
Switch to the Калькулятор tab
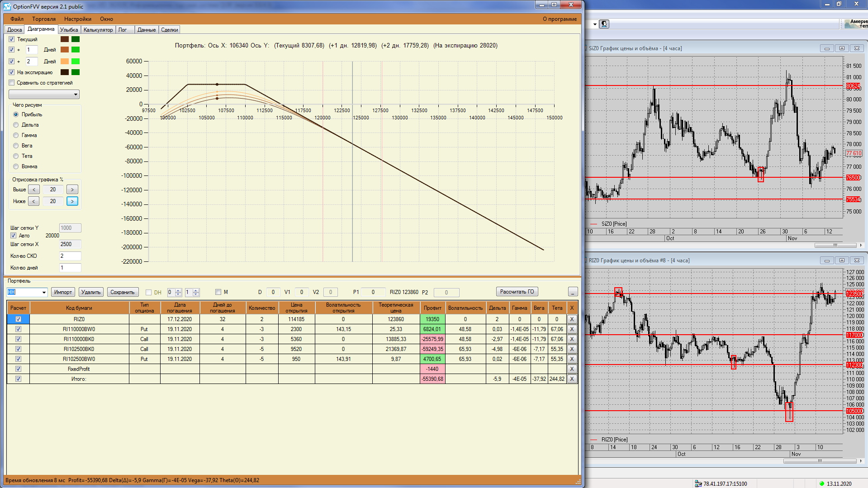[x=98, y=30]
